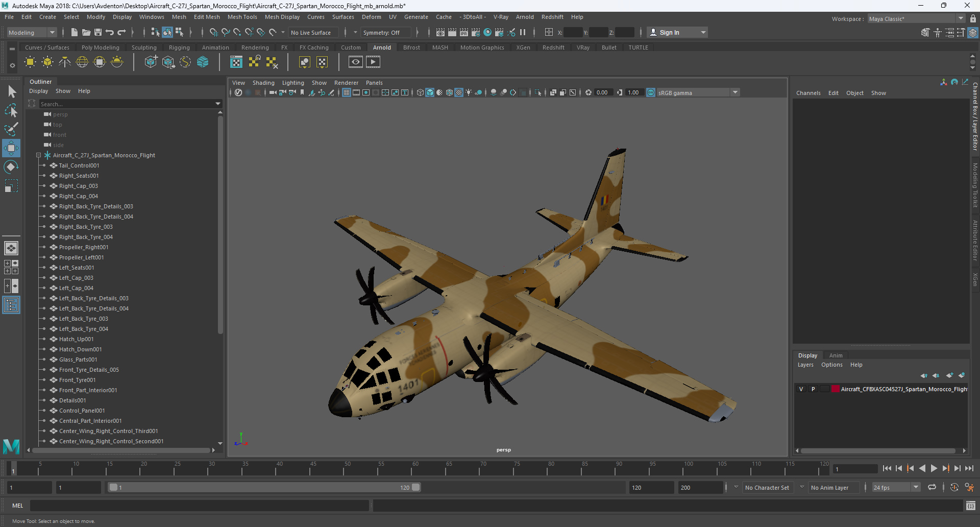Screen dimensions: 980x527
Task: Create Arnold area light from shelf
Action: point(30,62)
